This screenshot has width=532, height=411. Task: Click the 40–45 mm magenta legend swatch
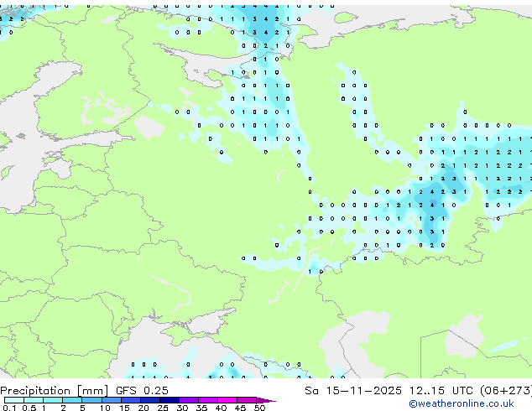click(x=227, y=400)
